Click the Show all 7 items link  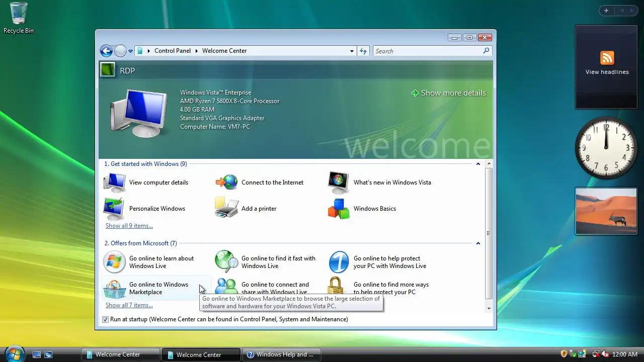pos(129,305)
